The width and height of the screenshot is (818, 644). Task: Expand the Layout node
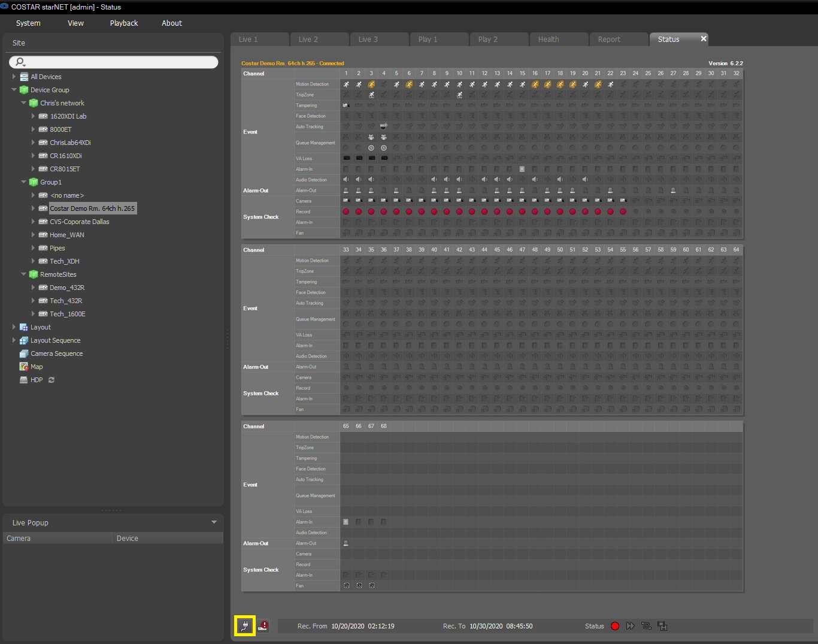14,327
